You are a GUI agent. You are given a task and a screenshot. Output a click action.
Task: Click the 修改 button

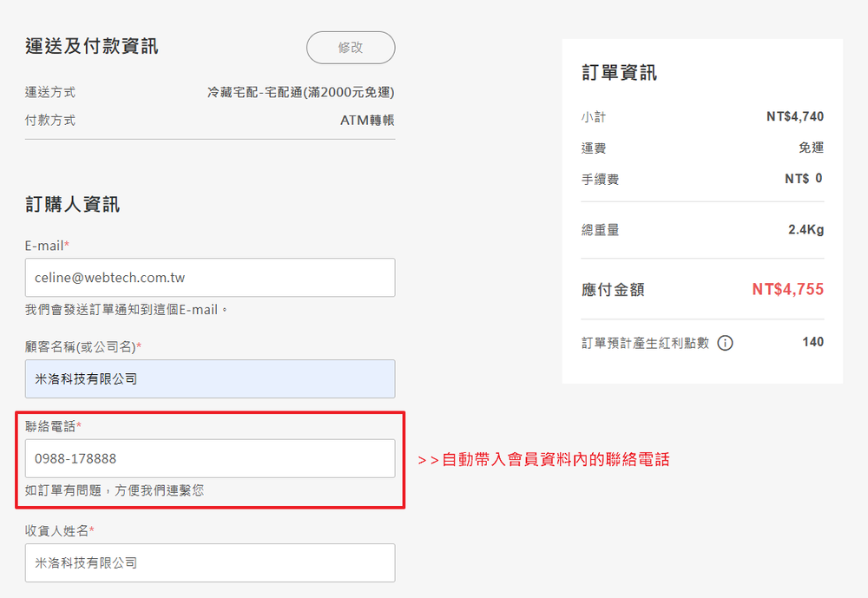pos(351,48)
